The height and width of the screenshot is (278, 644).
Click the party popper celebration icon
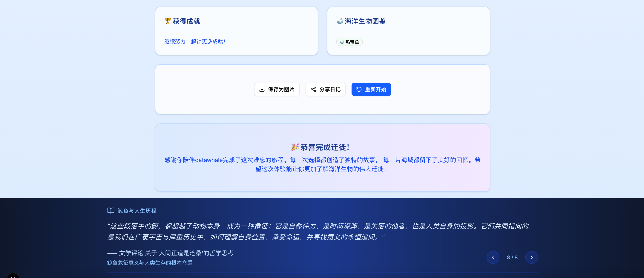(295, 147)
